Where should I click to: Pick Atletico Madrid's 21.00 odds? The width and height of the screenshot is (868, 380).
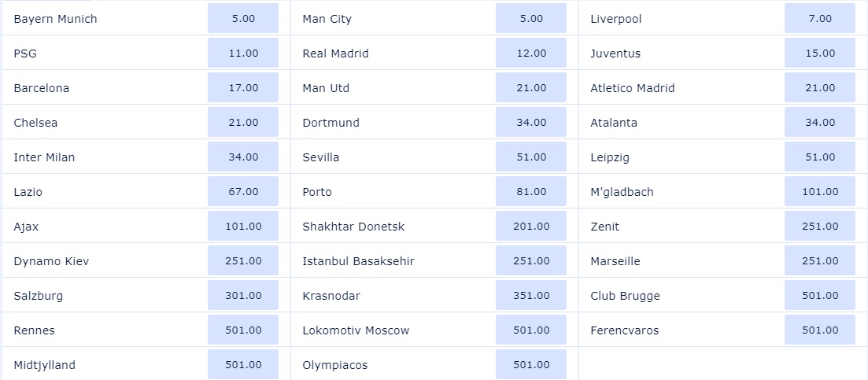coord(819,88)
